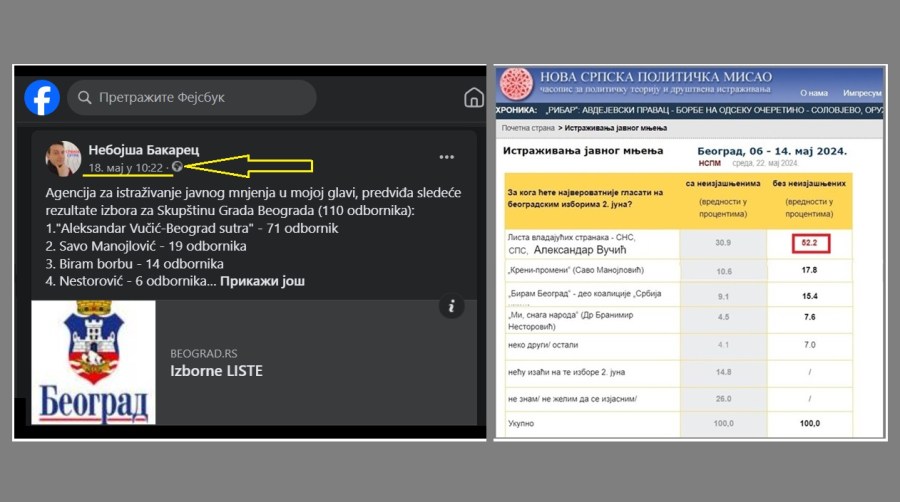Screen dimensions: 900x502
Task: Click the Facebook logo icon
Action: point(42,97)
